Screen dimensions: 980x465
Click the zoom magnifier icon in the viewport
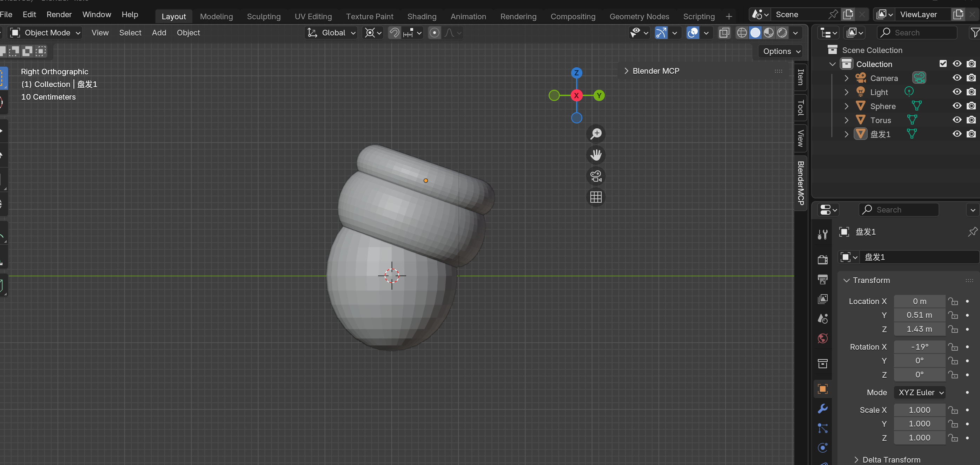point(596,134)
